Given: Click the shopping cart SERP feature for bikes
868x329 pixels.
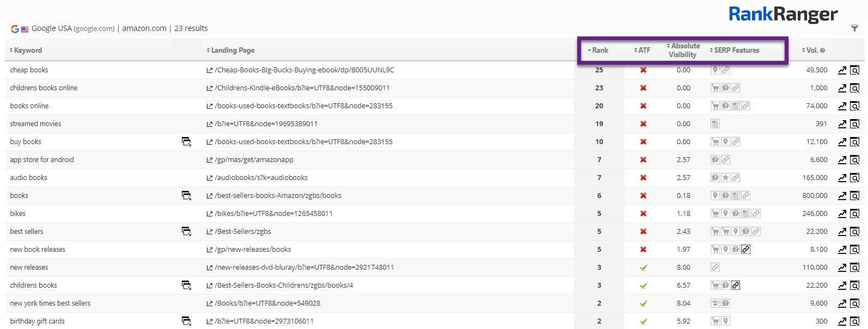Looking at the screenshot, I should tap(715, 214).
